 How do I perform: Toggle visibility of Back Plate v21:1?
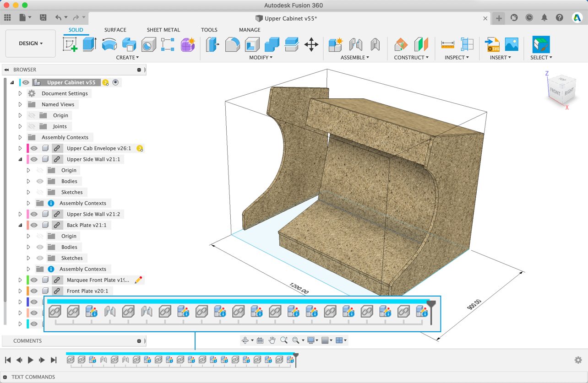pyautogui.click(x=34, y=225)
